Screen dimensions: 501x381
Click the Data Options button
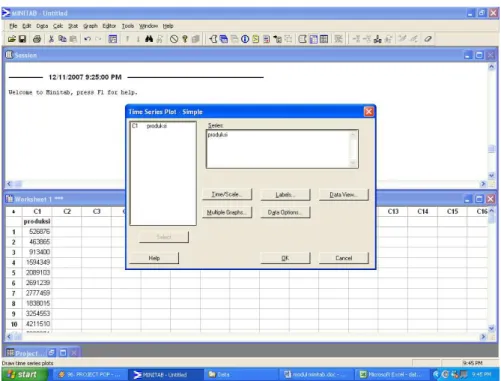pos(285,212)
